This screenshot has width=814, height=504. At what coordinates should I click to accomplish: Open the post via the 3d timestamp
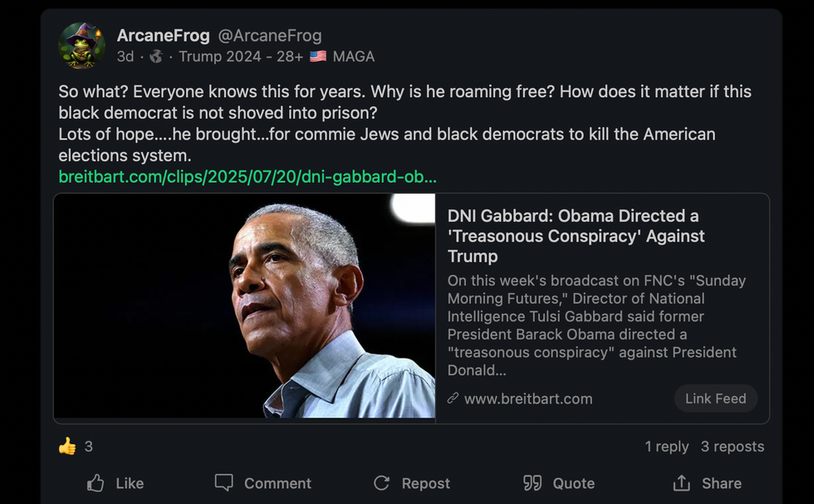click(125, 56)
